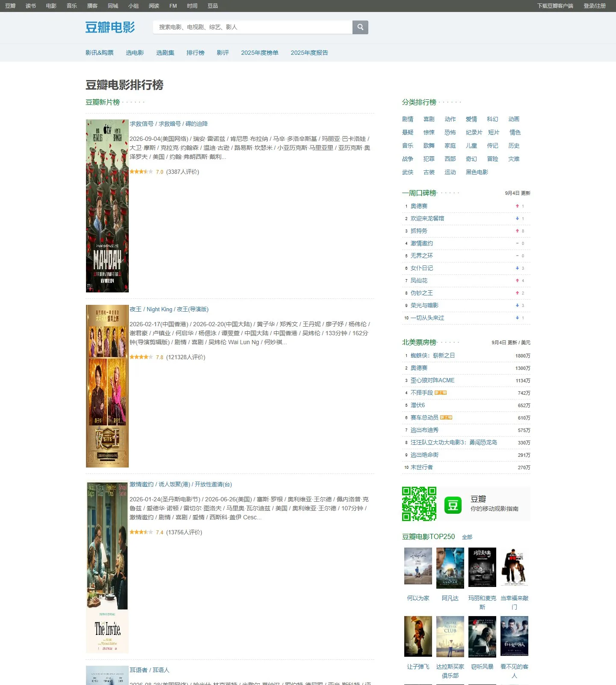Open 播客 in the top bar
The width and height of the screenshot is (616, 685).
pyautogui.click(x=92, y=6)
